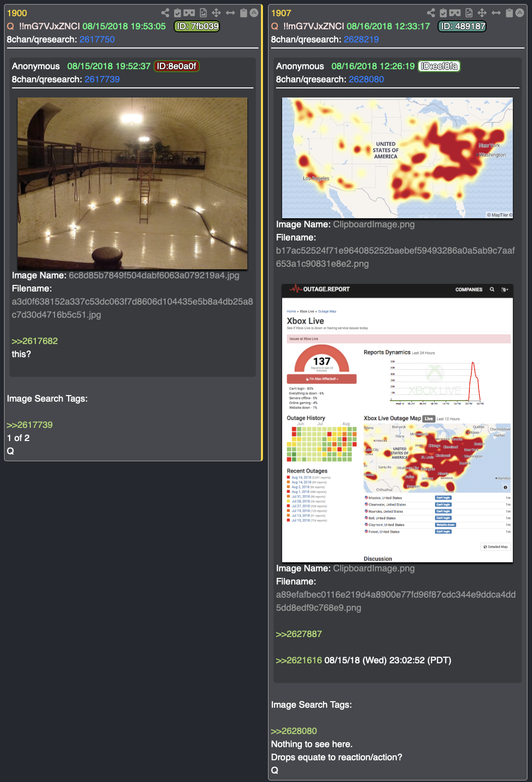
Task: Click the filename beginning a89efafbec0116e2
Action: (x=396, y=601)
